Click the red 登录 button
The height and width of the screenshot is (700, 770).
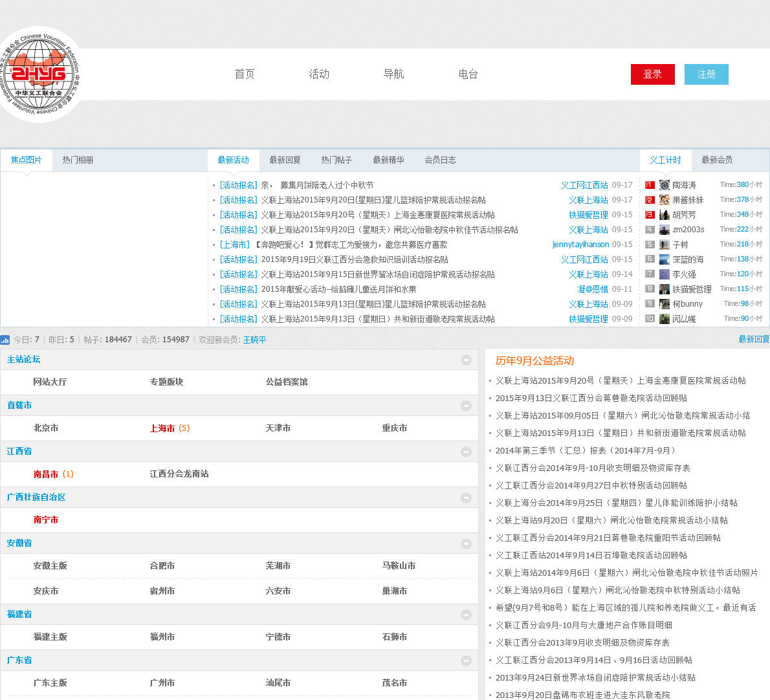653,74
